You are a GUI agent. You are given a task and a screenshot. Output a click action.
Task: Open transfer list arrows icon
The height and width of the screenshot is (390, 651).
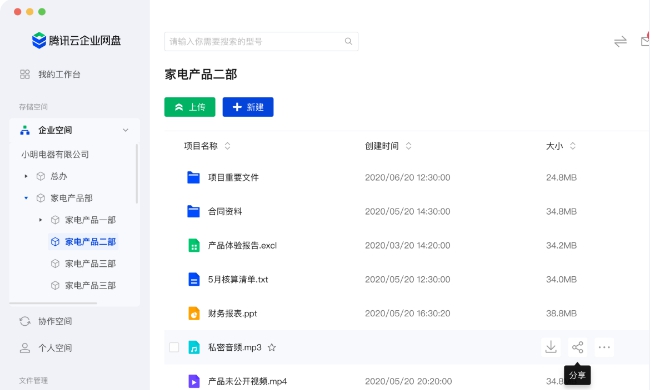pyautogui.click(x=620, y=42)
